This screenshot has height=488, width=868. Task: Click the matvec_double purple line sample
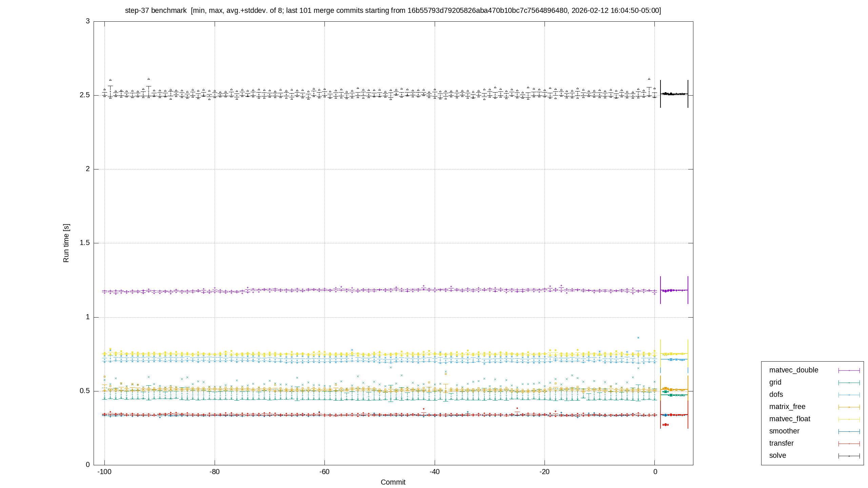click(x=849, y=370)
